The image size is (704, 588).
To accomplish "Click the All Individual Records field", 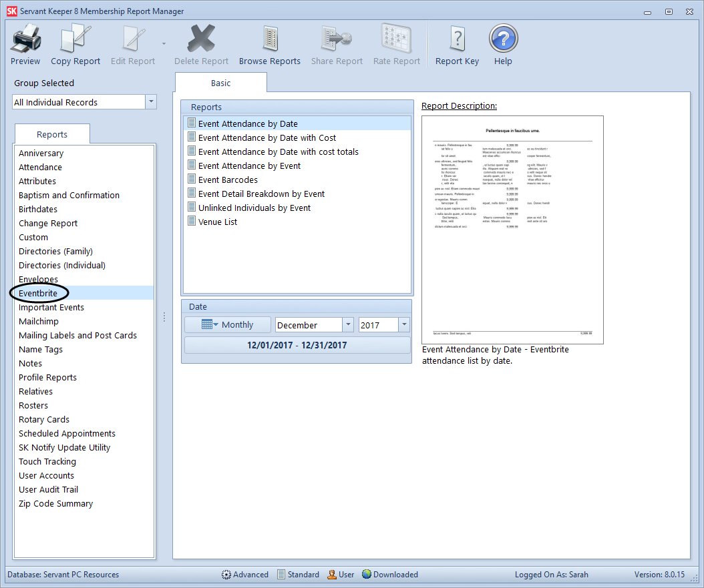I will [x=79, y=102].
